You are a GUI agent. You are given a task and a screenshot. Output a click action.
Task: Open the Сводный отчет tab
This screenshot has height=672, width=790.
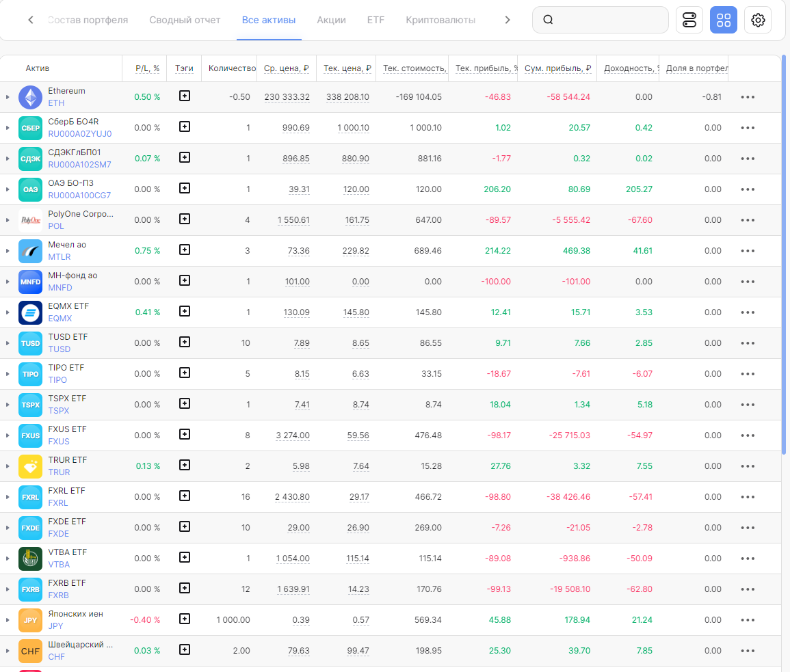(x=185, y=20)
